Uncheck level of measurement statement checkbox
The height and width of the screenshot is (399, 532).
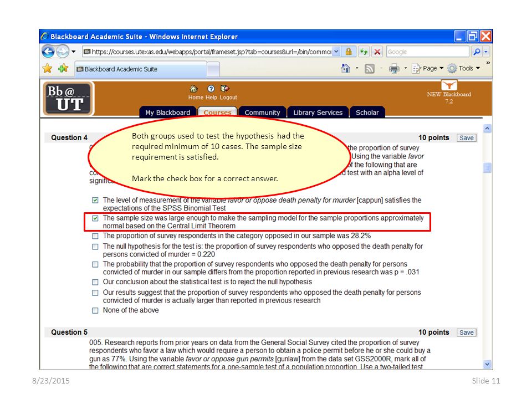pos(95,200)
